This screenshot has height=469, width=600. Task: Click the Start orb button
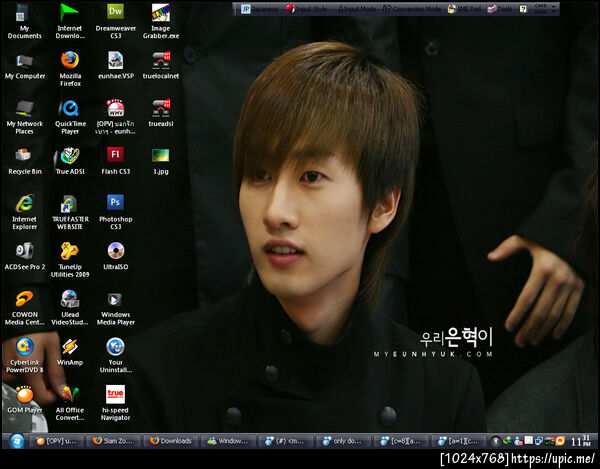click(17, 441)
